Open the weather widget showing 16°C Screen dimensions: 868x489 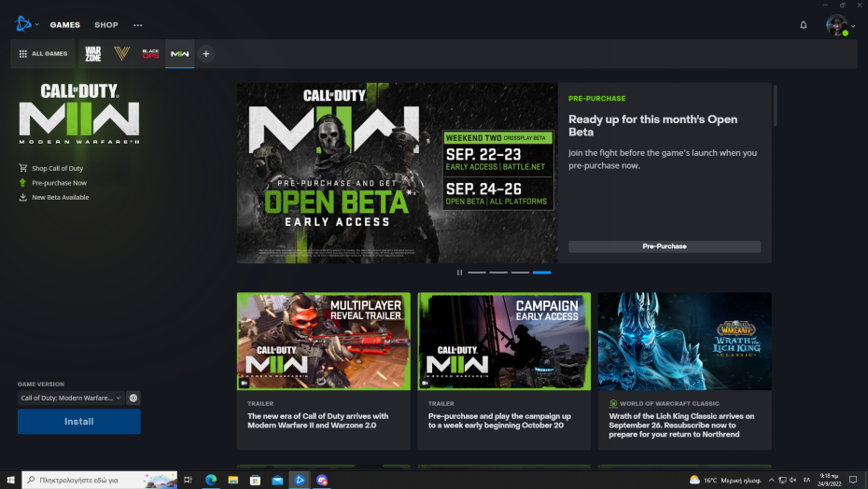725,480
